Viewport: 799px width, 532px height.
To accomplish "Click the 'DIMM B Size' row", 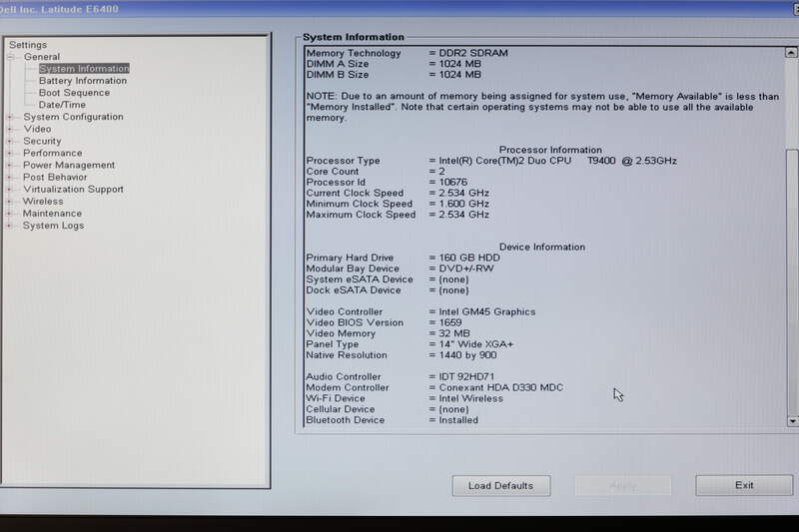I will click(394, 74).
